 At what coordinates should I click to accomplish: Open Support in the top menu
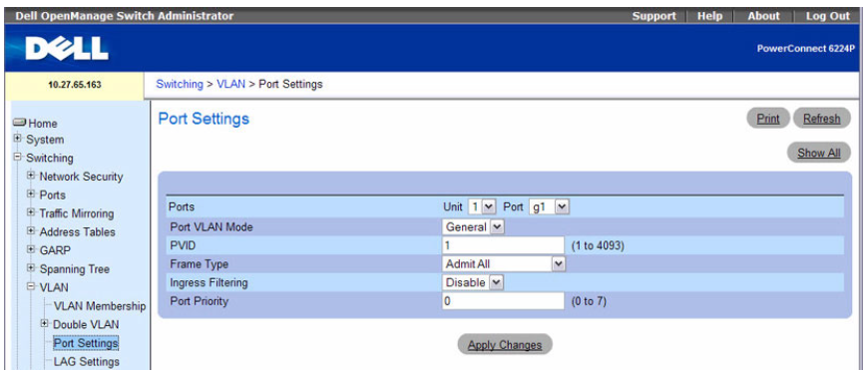click(x=653, y=16)
